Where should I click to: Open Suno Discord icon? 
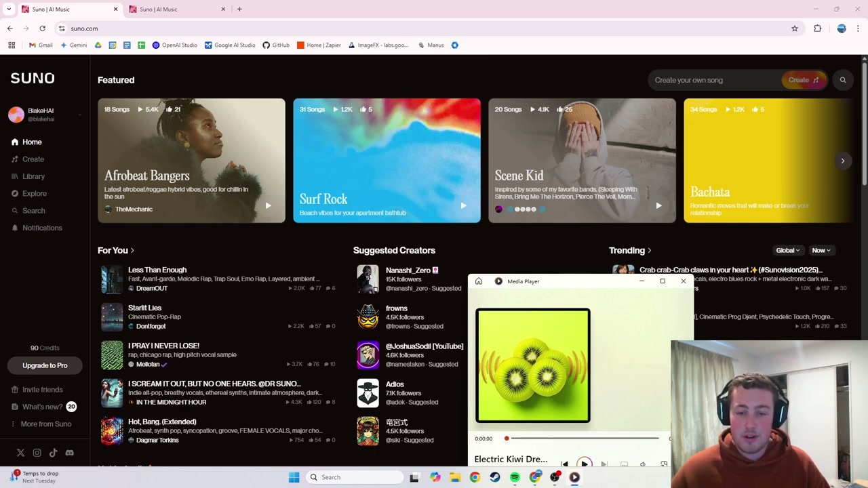pos(69,453)
